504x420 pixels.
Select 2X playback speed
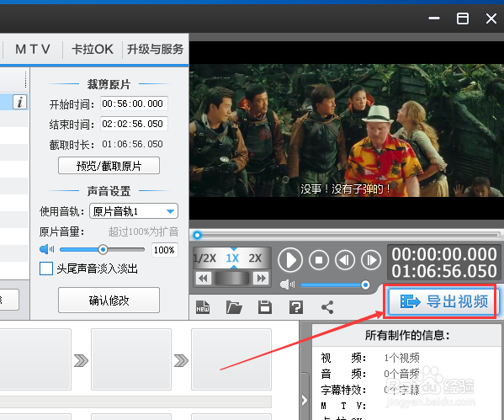click(255, 258)
